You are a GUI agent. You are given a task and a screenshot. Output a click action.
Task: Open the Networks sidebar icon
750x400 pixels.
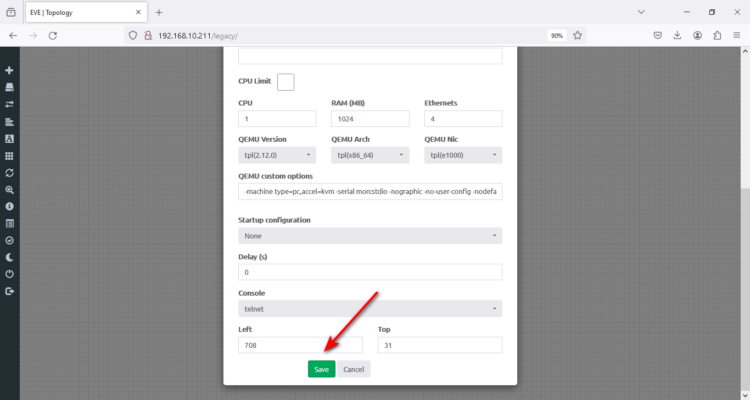pos(9,104)
